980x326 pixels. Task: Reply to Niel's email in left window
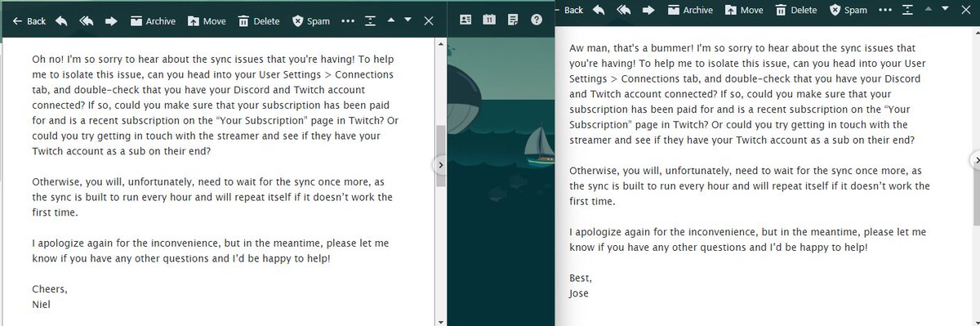(62, 21)
